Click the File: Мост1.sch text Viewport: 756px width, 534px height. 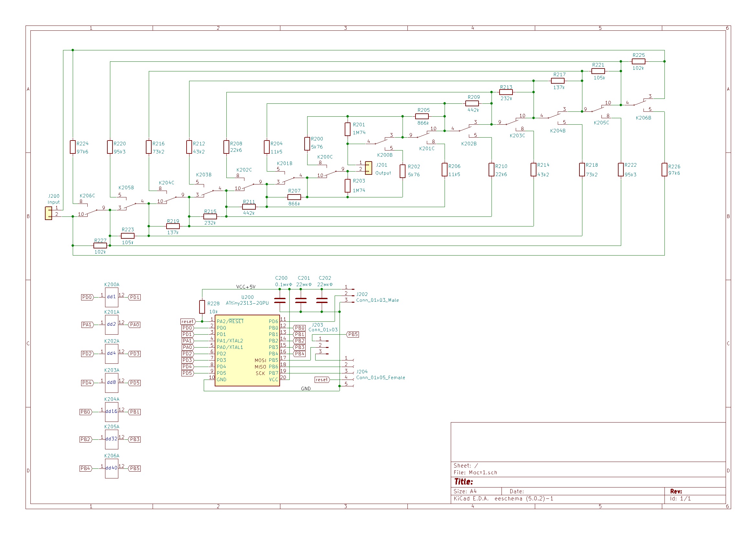475,473
